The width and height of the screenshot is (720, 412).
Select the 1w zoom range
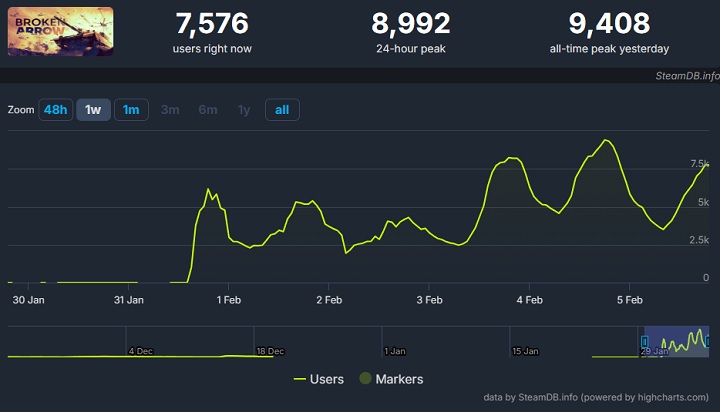pos(93,110)
